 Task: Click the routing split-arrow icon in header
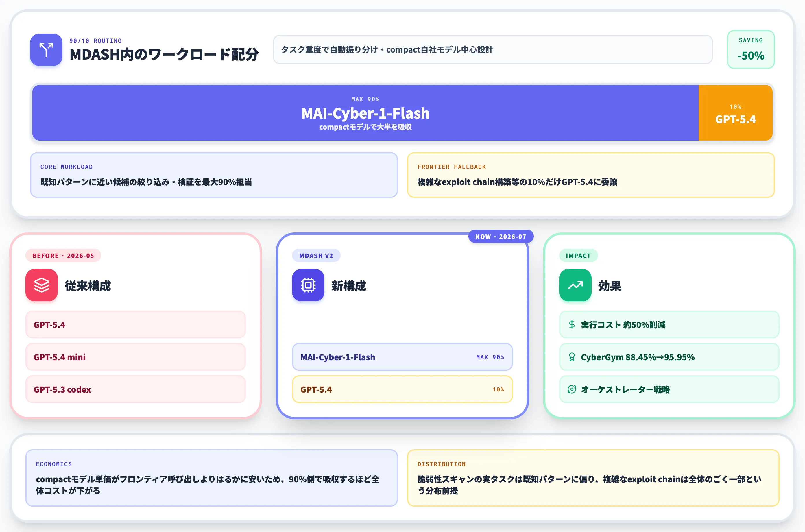[x=46, y=49]
